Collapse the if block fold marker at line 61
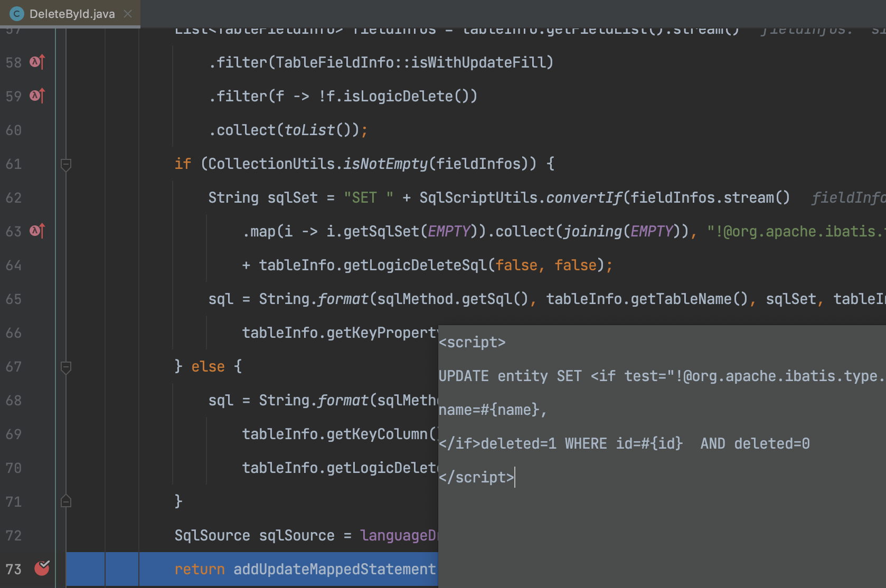Screen dimensions: 886x588 click(66, 165)
